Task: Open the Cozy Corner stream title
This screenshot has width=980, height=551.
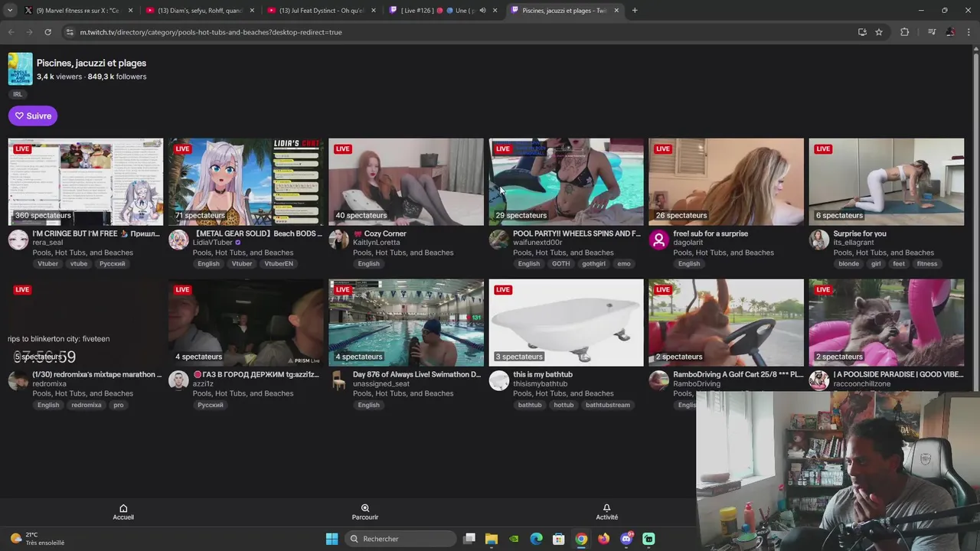Action: [x=380, y=233]
